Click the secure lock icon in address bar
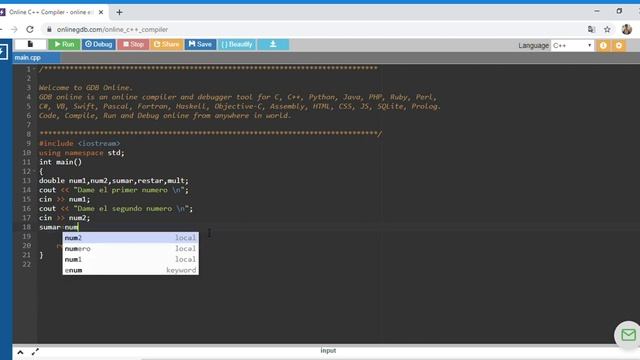Image resolution: width=640 pixels, height=360 pixels. [x=49, y=29]
